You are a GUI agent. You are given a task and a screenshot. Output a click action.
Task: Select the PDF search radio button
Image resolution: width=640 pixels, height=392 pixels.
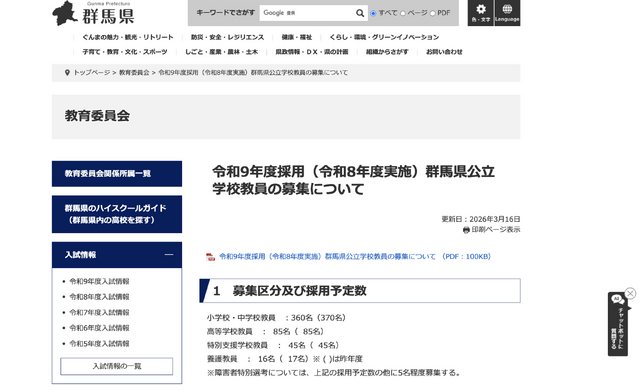[x=432, y=13]
